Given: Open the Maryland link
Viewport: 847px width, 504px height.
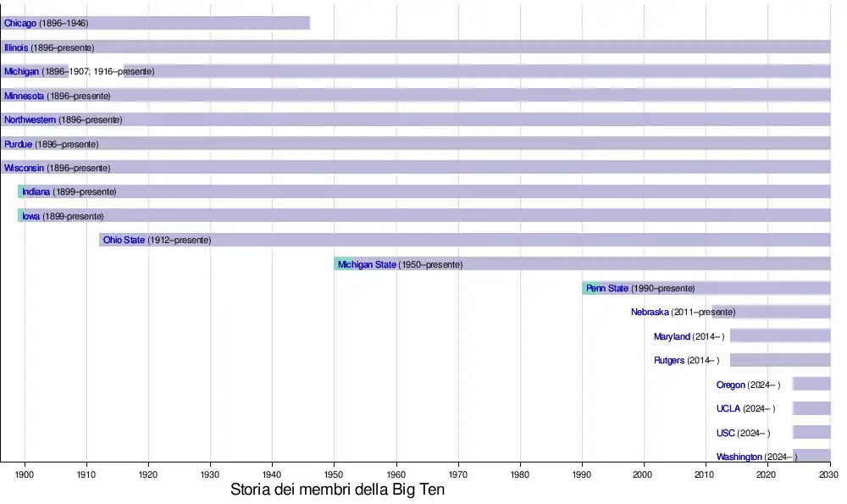Looking at the screenshot, I should (672, 336).
